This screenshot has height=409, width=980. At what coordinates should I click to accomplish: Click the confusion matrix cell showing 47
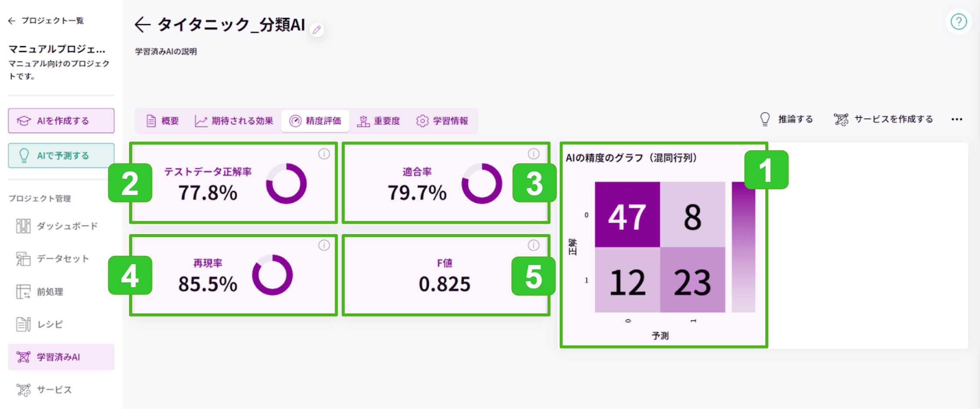627,215
